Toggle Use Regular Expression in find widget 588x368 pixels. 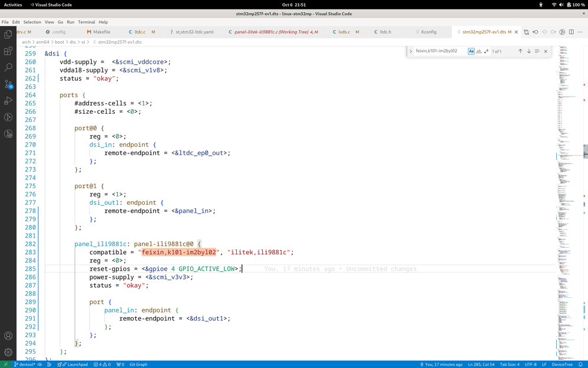(486, 51)
